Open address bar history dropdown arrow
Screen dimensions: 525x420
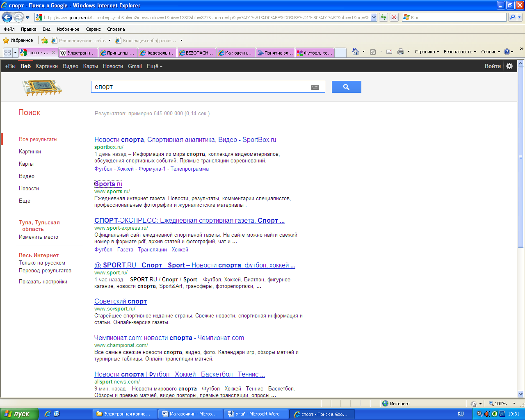tap(374, 17)
